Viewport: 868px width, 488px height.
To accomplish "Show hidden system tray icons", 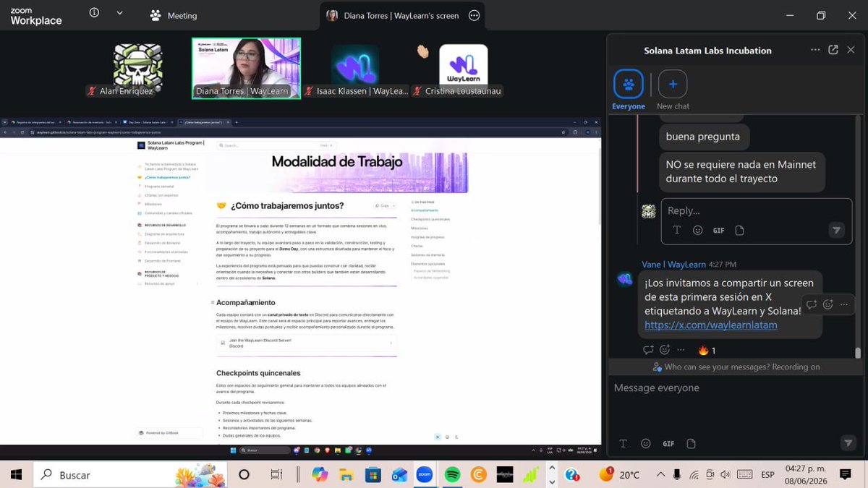I will click(x=660, y=475).
